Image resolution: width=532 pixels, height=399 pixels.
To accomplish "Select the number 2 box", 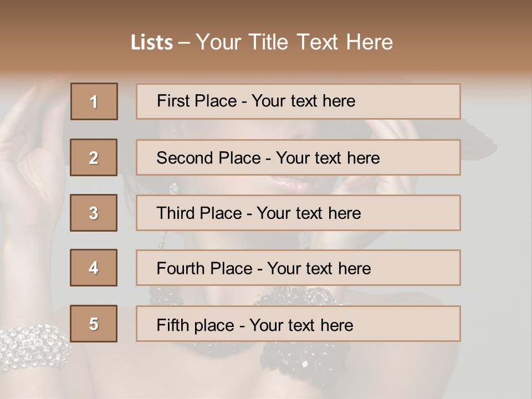I will click(94, 157).
